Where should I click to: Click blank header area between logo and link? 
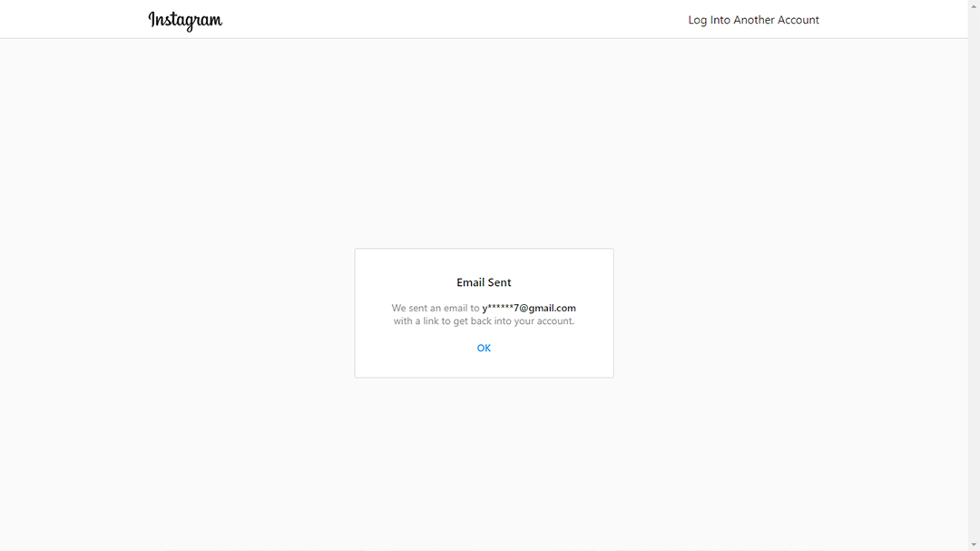click(x=454, y=20)
